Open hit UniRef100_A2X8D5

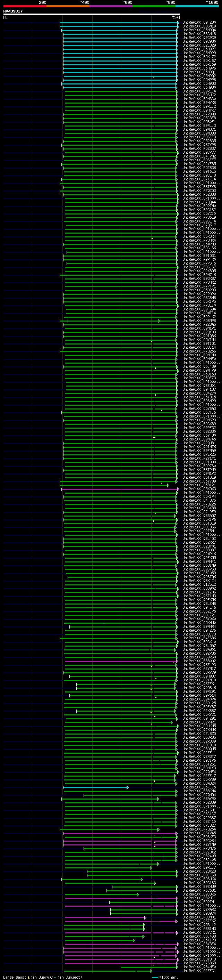[x=199, y=271]
